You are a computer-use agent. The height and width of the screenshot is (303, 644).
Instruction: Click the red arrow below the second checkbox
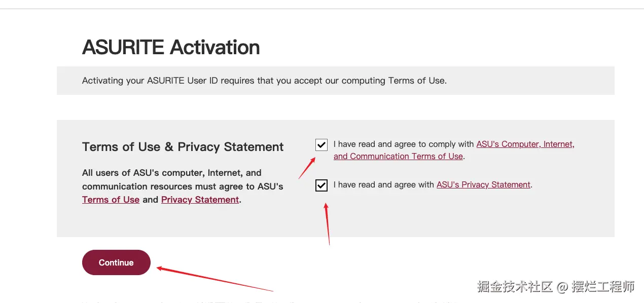(x=327, y=223)
